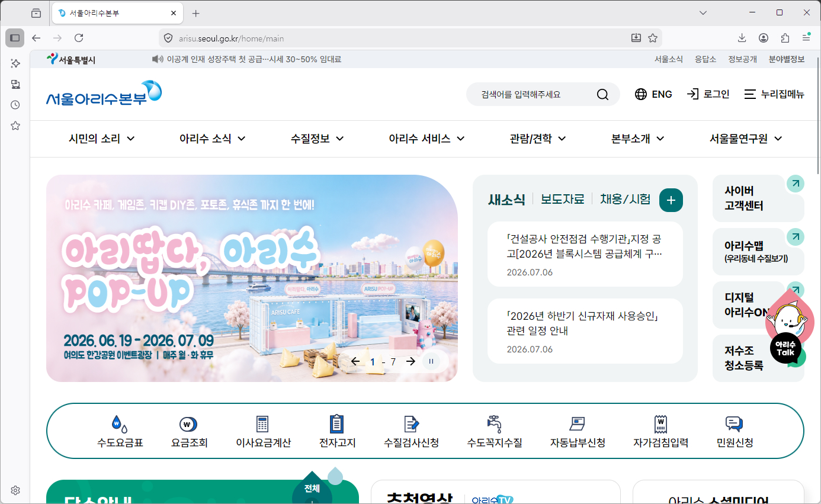The image size is (821, 504).
Task: Pause the banner slideshow
Action: (x=431, y=361)
